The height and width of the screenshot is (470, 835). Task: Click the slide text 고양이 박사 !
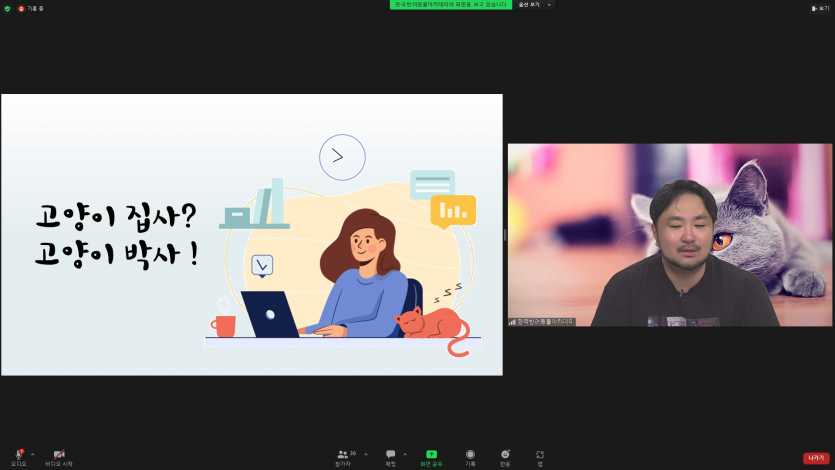click(x=117, y=254)
